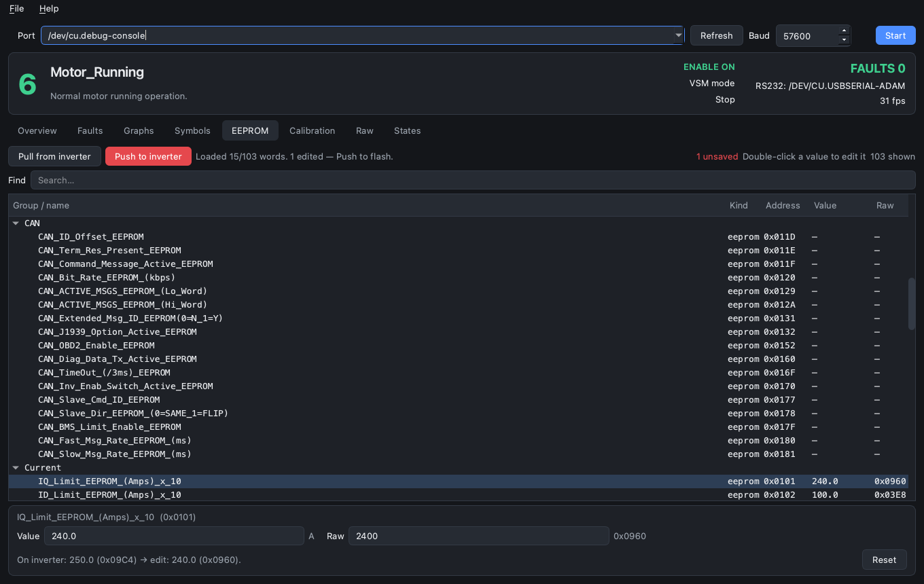Select the EEPROM tab

coord(250,130)
